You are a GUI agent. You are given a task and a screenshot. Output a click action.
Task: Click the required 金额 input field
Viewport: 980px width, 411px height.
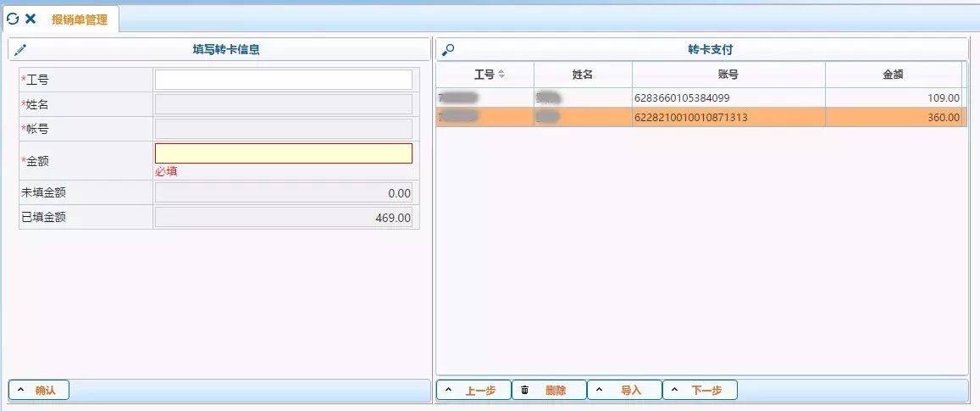coord(283,153)
